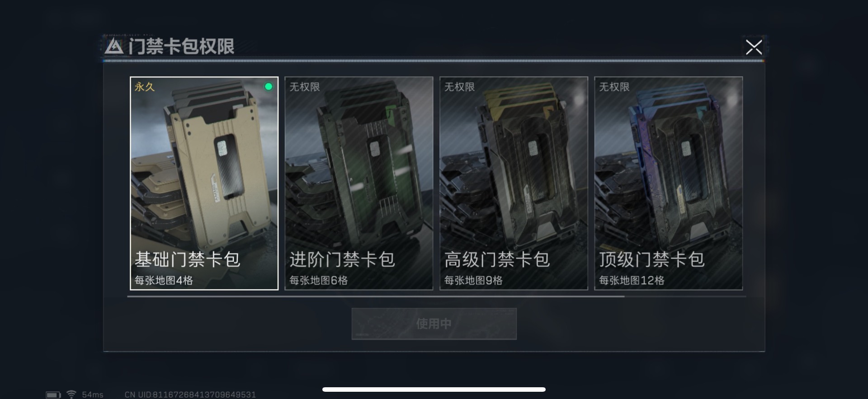Click the 无权限 label on 进阶门禁卡包
The image size is (868, 399).
pyautogui.click(x=305, y=87)
